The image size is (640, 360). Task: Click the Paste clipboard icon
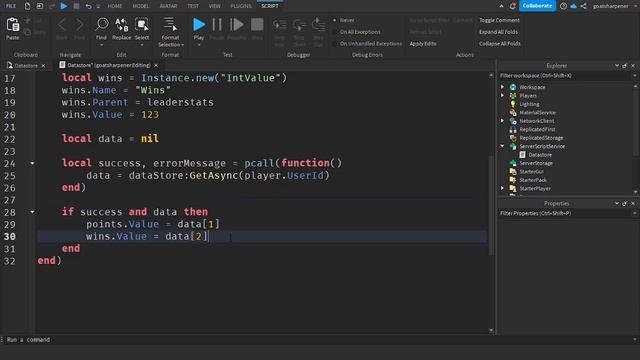[13, 25]
